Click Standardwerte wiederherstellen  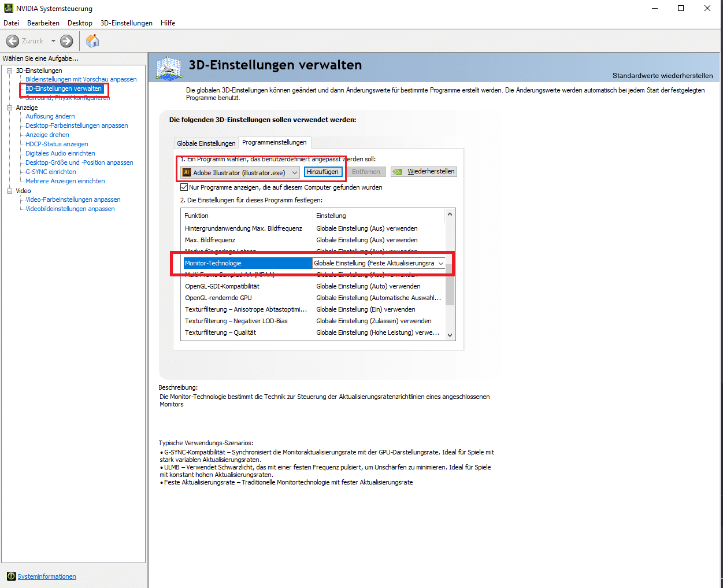click(x=662, y=76)
